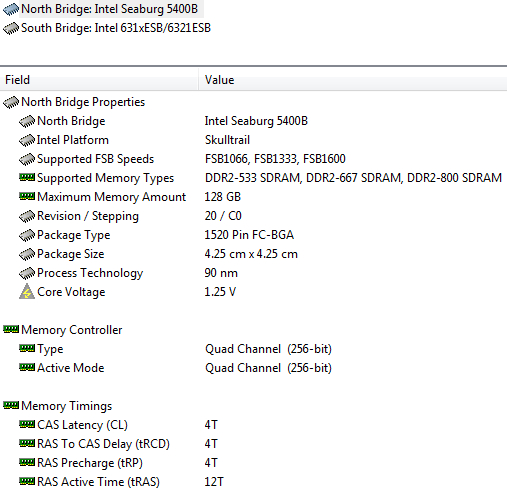507x491 pixels.
Task: Click chip icon next to Package Size
Action: pos(27,254)
